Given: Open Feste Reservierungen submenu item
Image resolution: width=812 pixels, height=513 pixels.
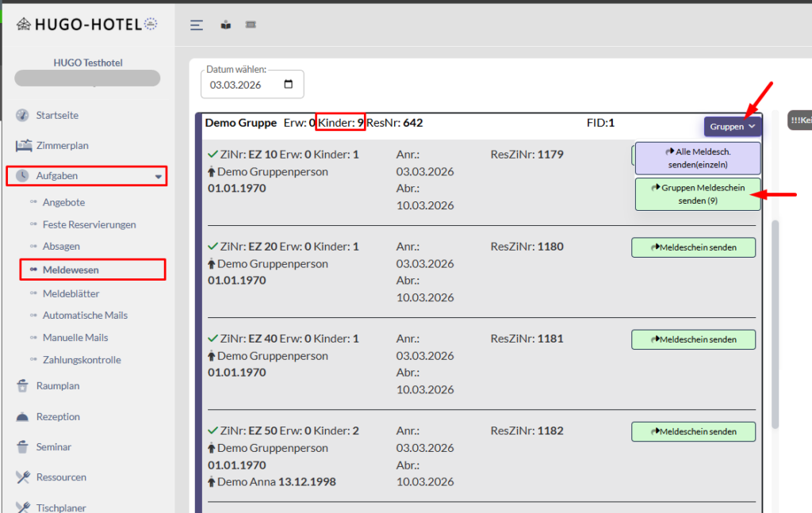Looking at the screenshot, I should click(89, 224).
